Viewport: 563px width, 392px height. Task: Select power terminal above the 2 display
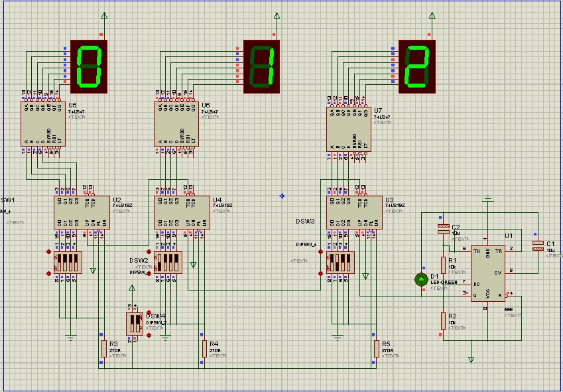tap(432, 16)
